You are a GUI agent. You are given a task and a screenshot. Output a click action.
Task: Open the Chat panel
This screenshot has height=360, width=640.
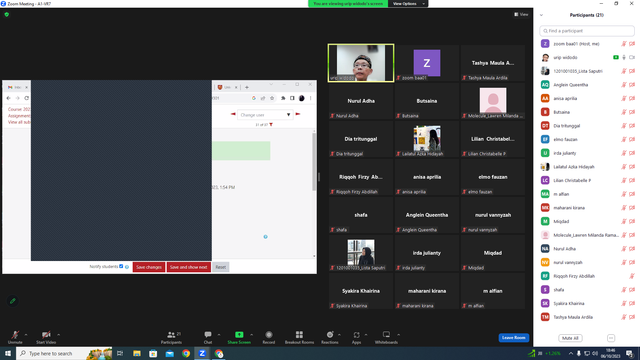pyautogui.click(x=208, y=337)
